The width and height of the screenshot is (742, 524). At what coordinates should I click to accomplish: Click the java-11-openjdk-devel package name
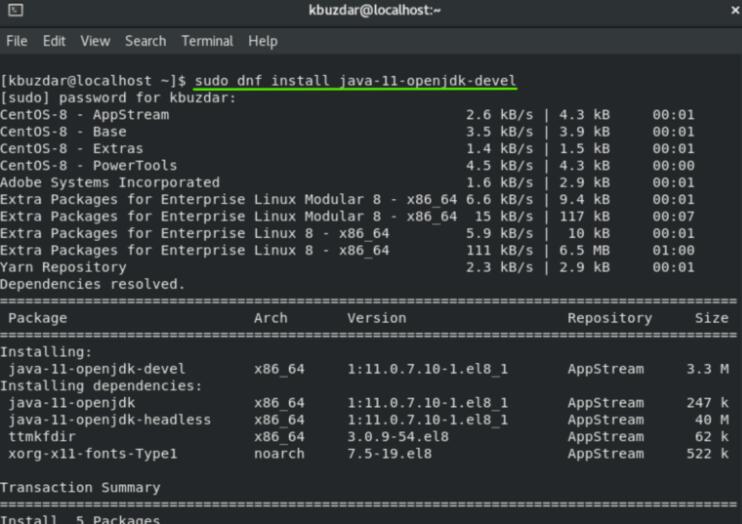coord(97,369)
